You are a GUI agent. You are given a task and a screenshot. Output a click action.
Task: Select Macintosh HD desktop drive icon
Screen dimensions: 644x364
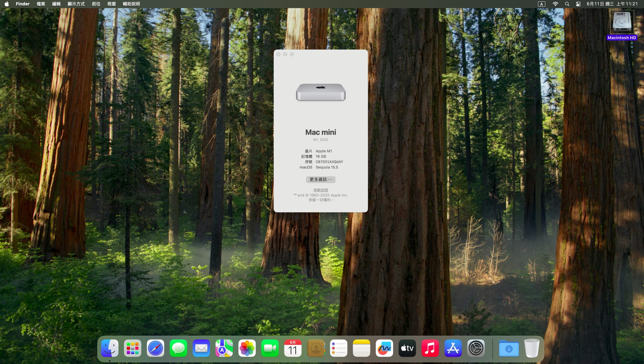point(622,22)
